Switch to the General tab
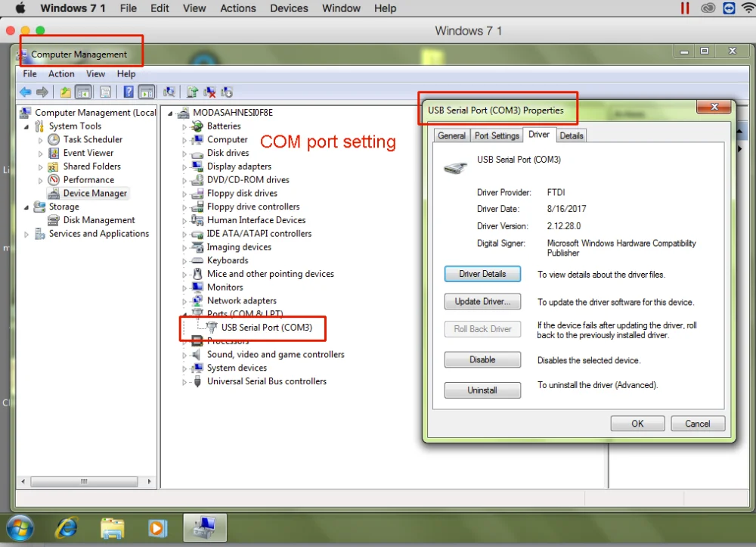Image resolution: width=756 pixels, height=547 pixels. [451, 135]
